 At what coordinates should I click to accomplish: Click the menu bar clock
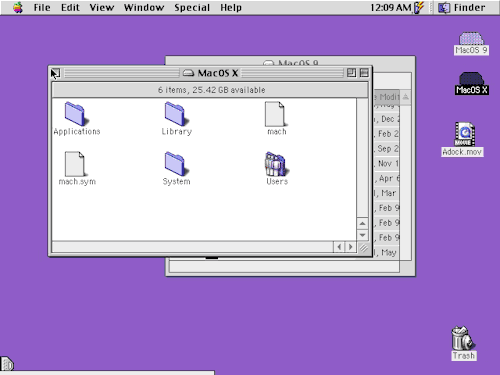[x=391, y=7]
